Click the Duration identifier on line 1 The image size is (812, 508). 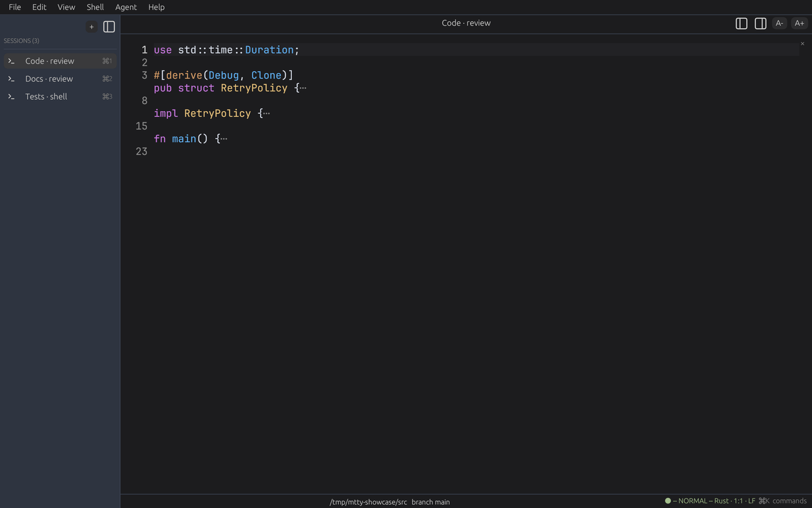pos(270,50)
